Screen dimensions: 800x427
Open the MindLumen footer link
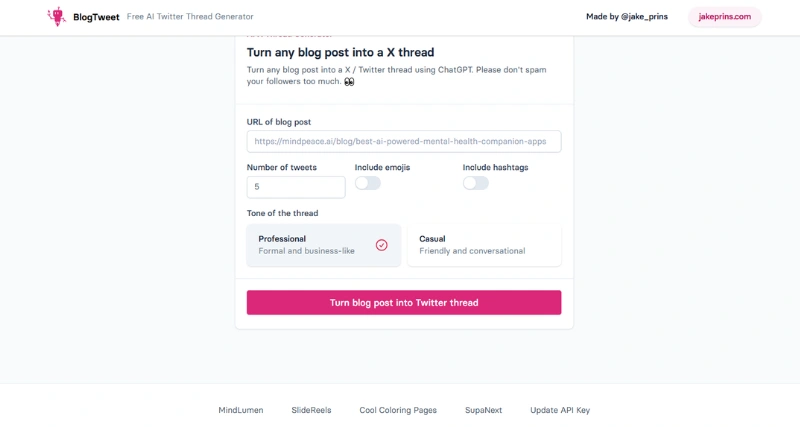241,410
